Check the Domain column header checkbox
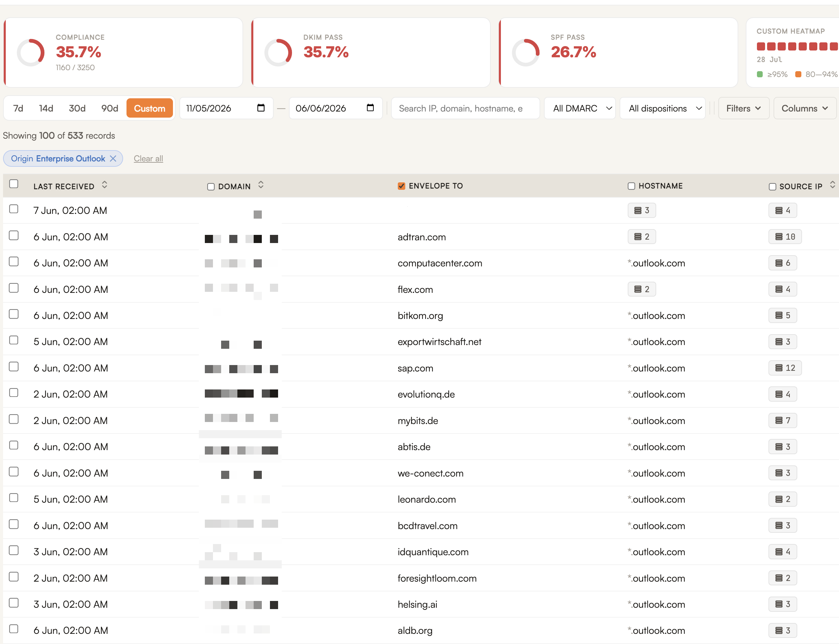This screenshot has width=839, height=644. point(211,187)
